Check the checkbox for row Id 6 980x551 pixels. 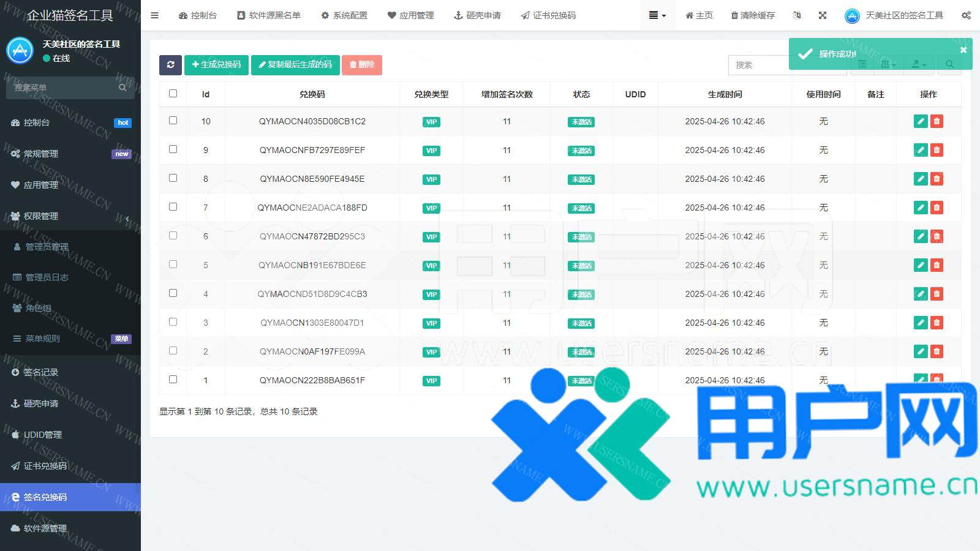point(173,236)
